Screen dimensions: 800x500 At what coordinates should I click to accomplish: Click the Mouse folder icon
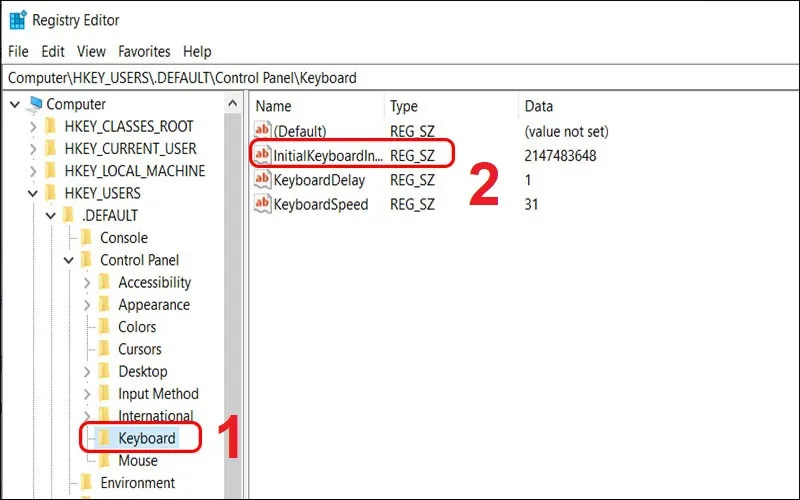click(x=104, y=461)
